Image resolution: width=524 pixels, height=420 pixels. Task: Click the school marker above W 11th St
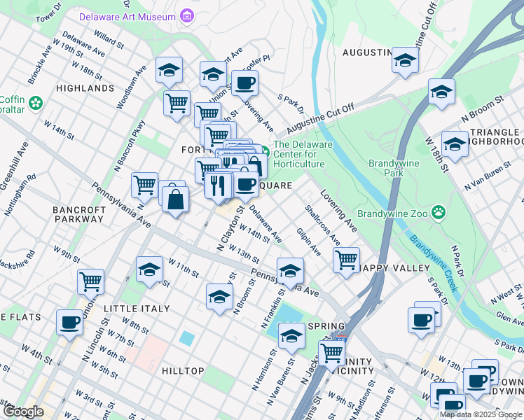click(x=149, y=269)
